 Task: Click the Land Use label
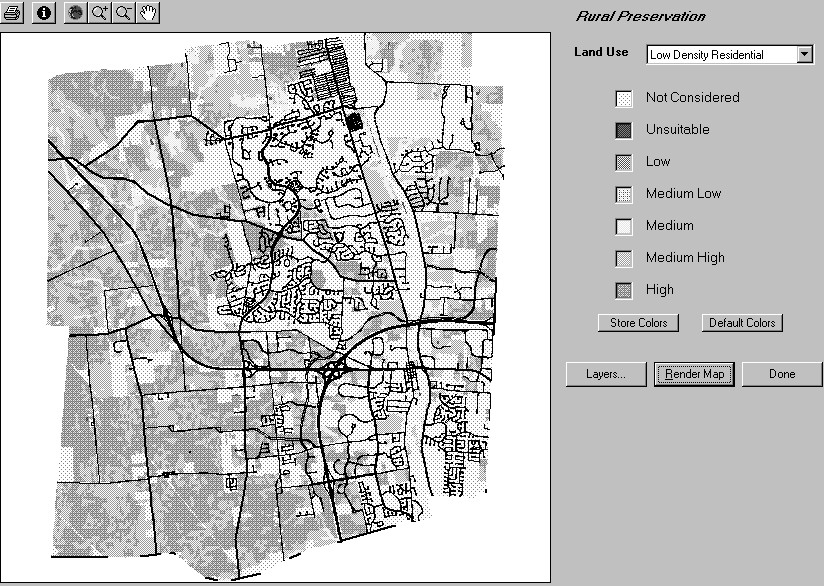[601, 52]
